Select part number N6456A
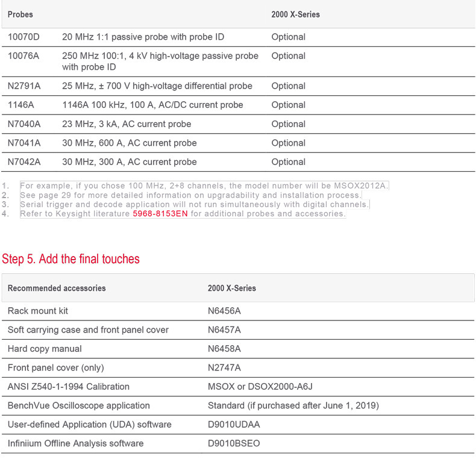The width and height of the screenshot is (476, 465). pos(224,311)
